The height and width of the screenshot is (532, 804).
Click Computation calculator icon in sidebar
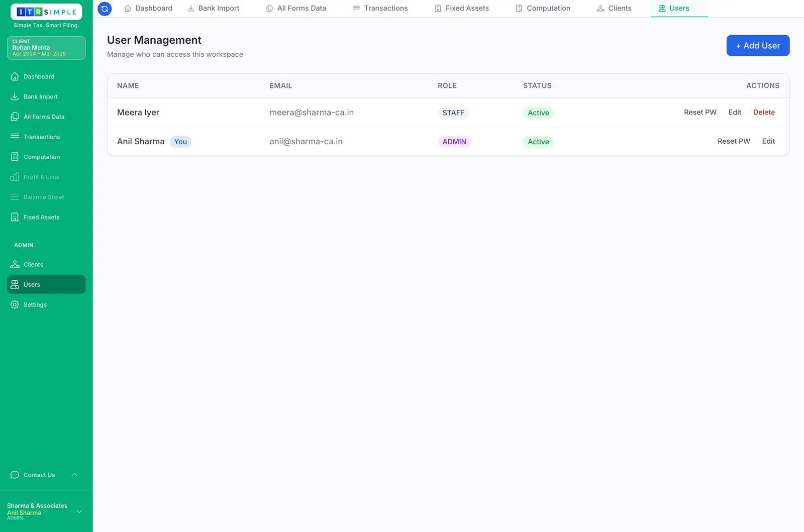(x=15, y=157)
